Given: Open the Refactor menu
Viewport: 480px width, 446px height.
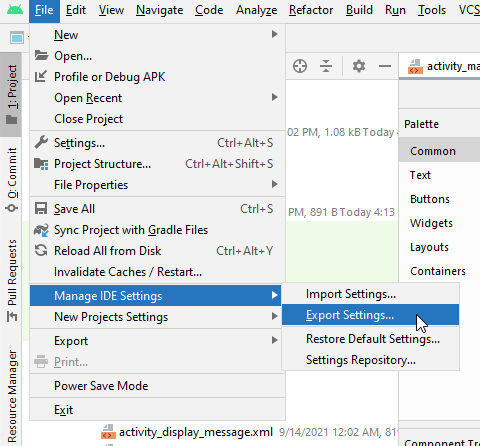Looking at the screenshot, I should (x=311, y=10).
